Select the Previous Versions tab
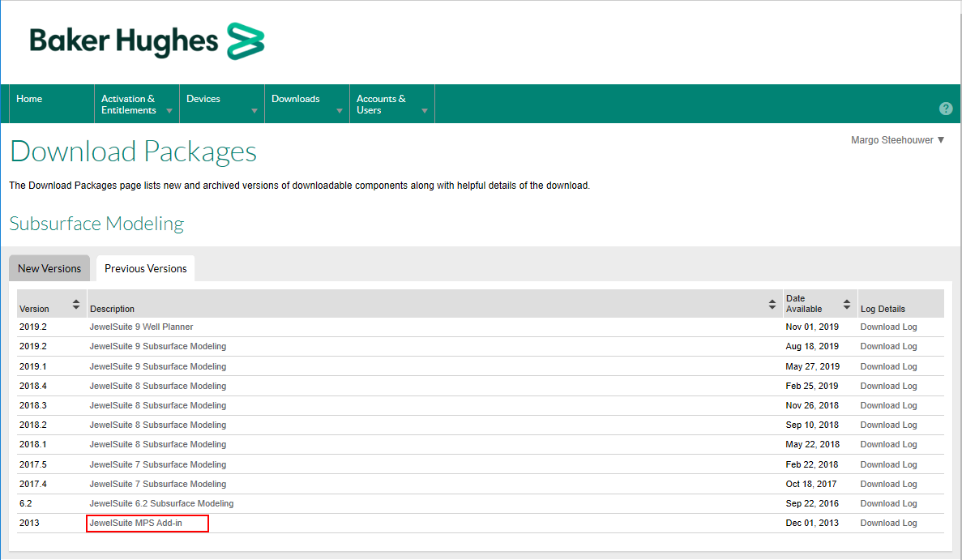 point(146,268)
